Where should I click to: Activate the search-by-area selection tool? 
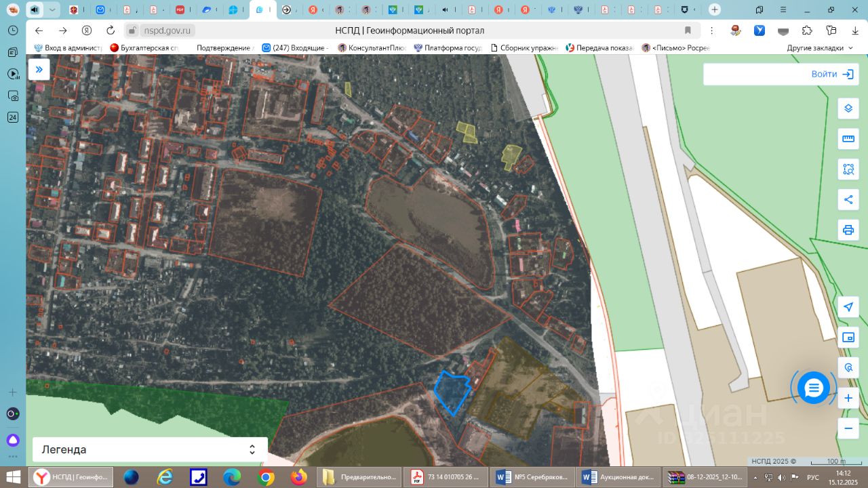pos(848,169)
